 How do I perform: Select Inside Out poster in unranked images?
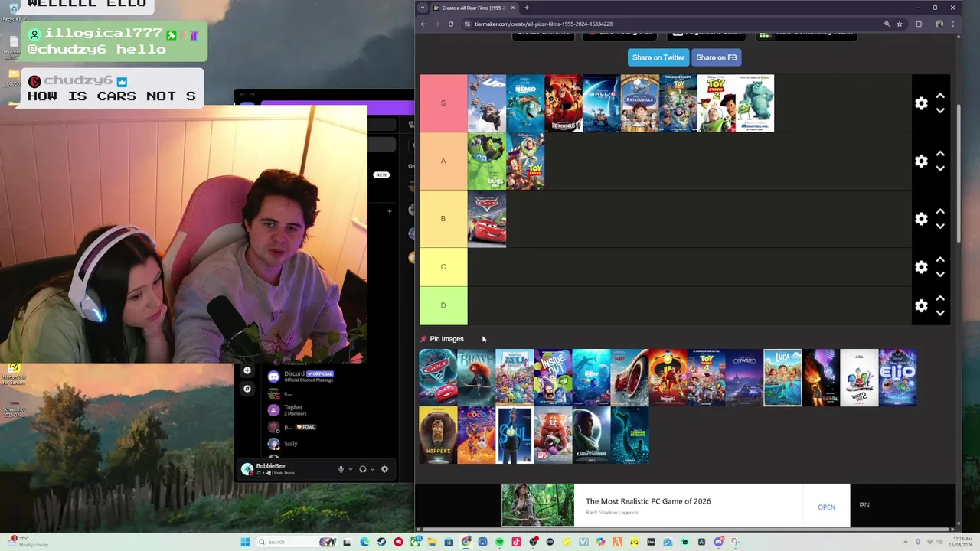click(553, 377)
